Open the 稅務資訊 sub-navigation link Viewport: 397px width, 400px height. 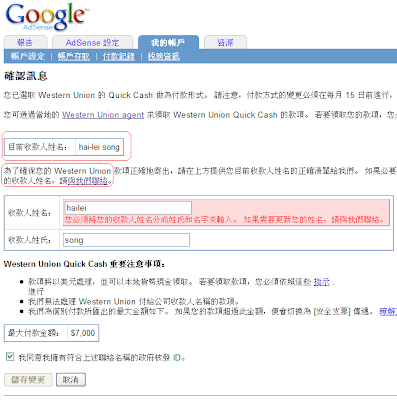point(164,56)
